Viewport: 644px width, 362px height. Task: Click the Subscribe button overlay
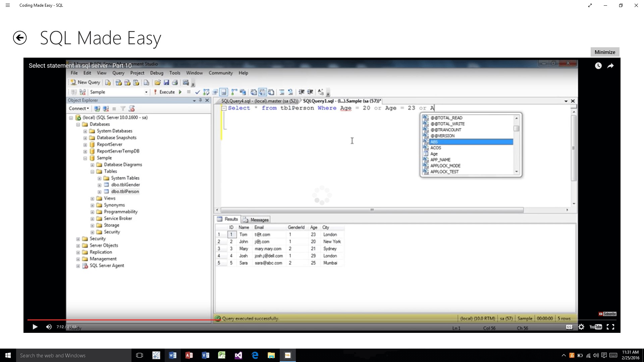tap(607, 314)
